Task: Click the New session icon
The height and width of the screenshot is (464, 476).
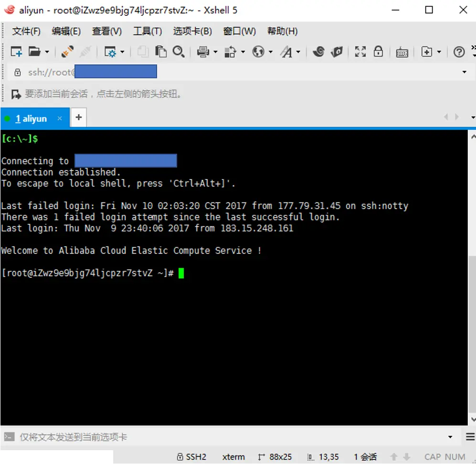Action: tap(16, 52)
